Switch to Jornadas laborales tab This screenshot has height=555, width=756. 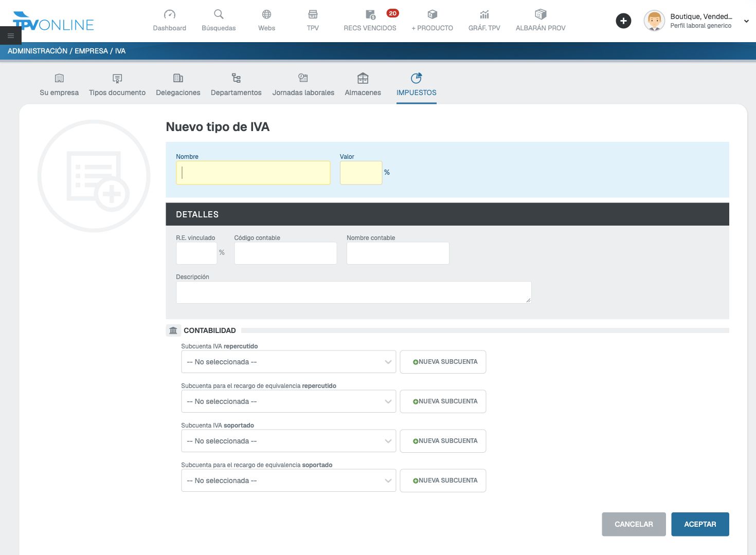click(303, 85)
